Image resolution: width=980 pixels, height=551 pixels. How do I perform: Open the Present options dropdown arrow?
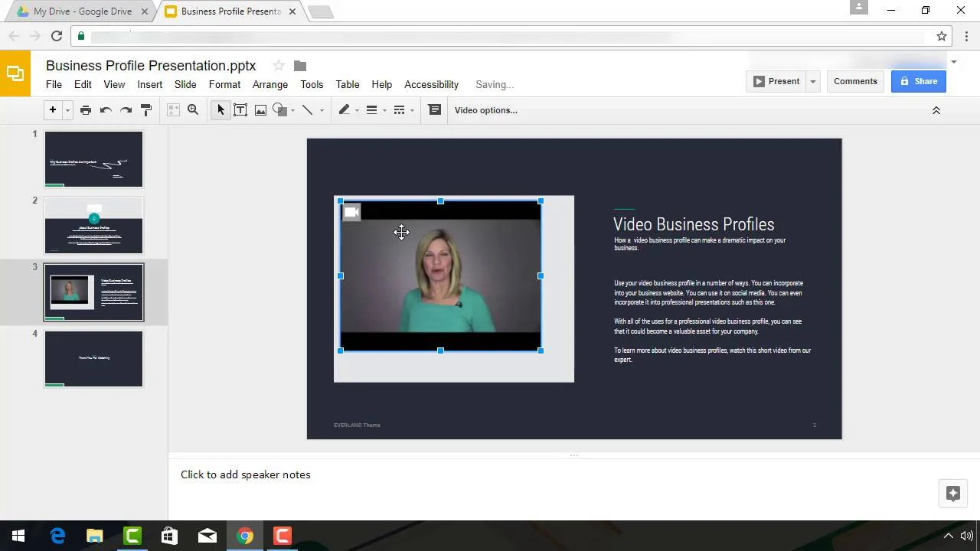(x=813, y=81)
